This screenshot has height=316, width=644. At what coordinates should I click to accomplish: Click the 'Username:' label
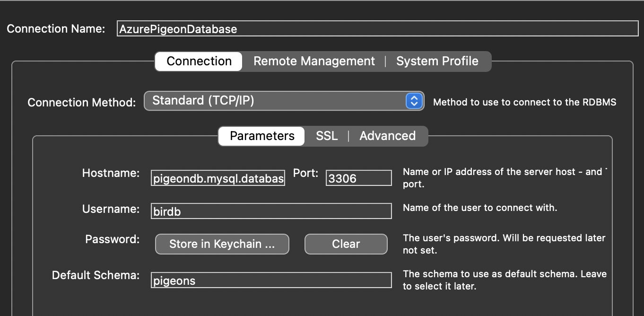pos(111,209)
